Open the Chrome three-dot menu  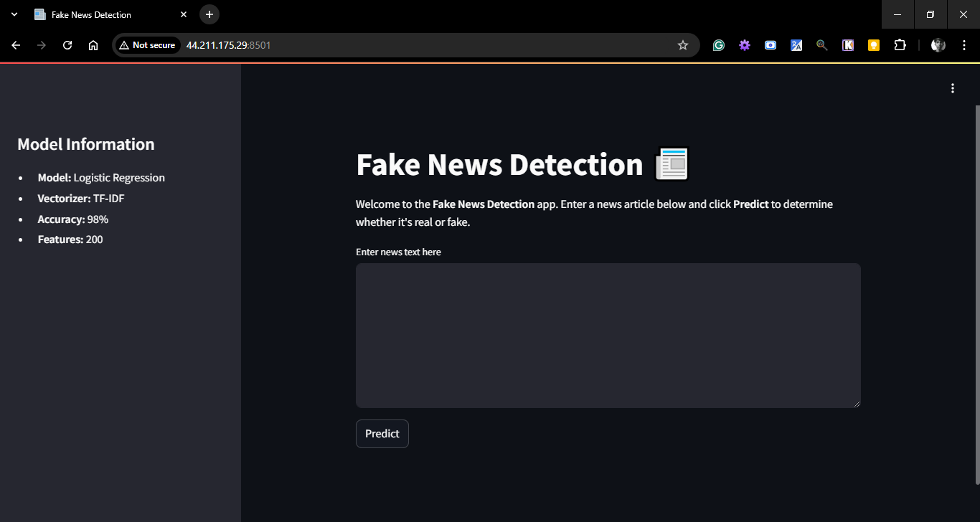[963, 45]
